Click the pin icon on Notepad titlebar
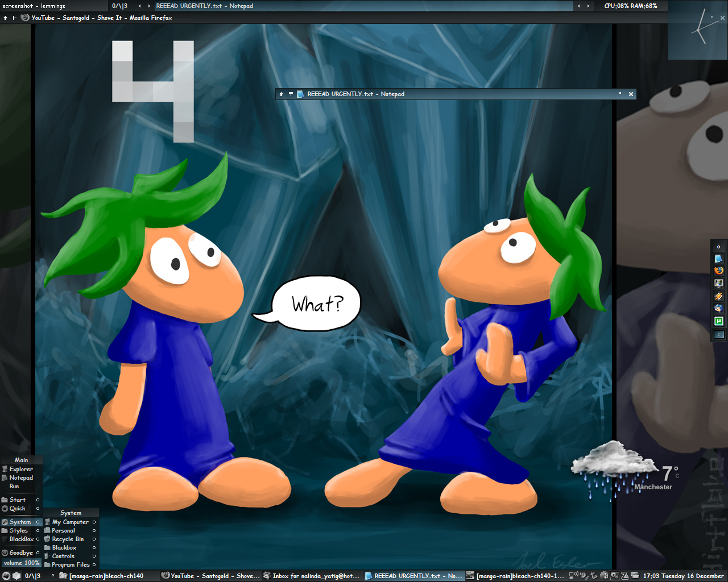 pos(291,94)
